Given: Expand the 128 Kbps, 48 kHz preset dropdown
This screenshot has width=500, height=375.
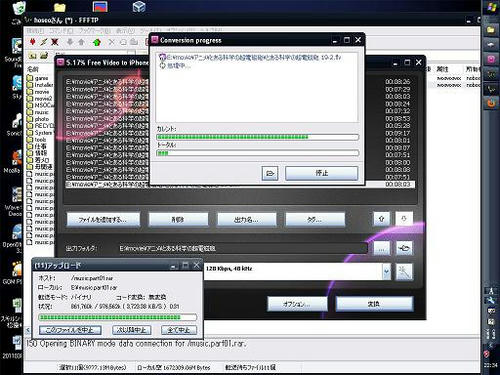Looking at the screenshot, I should click(386, 272).
